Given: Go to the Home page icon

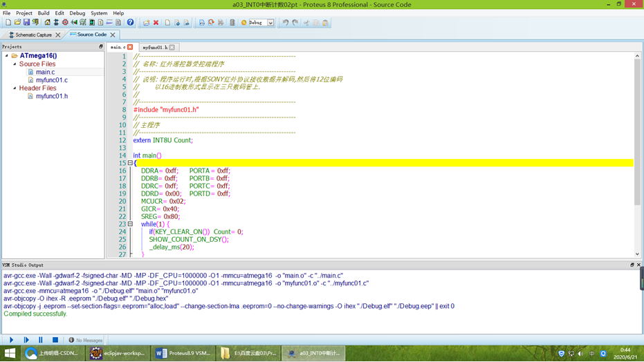Looking at the screenshot, I should 47,23.
